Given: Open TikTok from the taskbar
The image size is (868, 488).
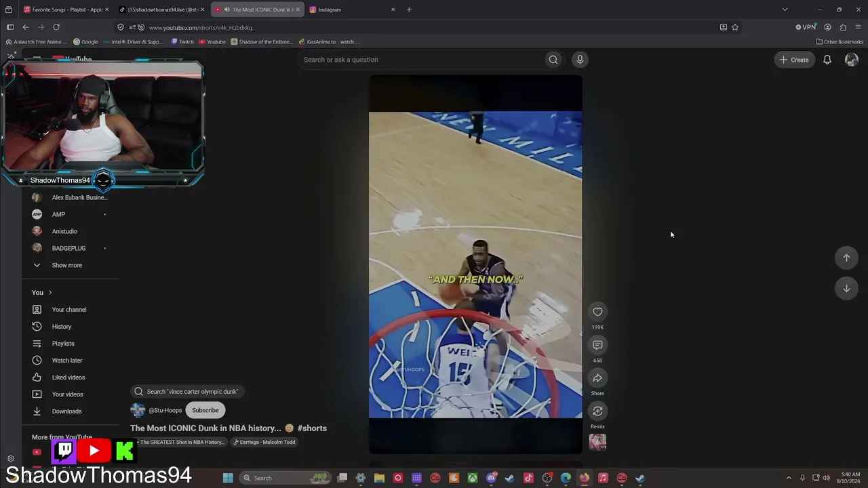Looking at the screenshot, I should point(528,478).
